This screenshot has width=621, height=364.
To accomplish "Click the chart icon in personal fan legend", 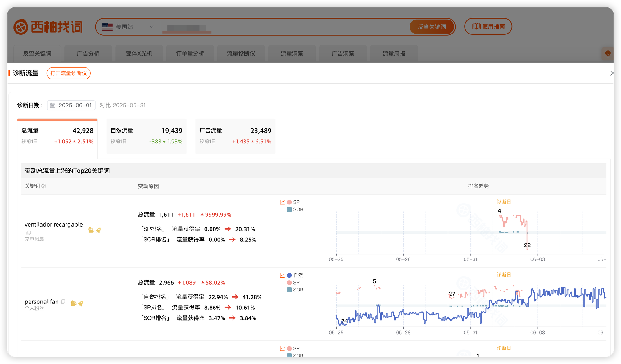I will click(x=282, y=275).
